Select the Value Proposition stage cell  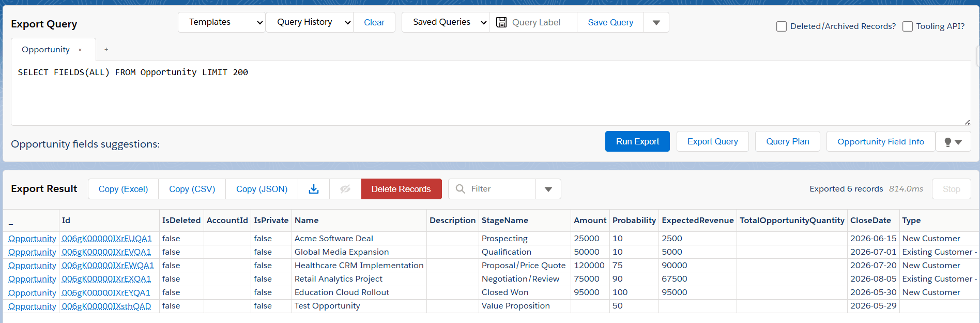click(525, 306)
